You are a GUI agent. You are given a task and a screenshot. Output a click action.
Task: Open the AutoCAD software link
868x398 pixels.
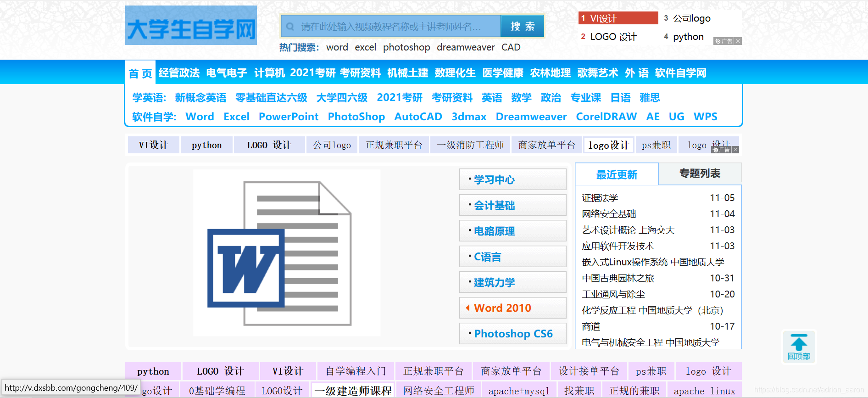pos(418,117)
